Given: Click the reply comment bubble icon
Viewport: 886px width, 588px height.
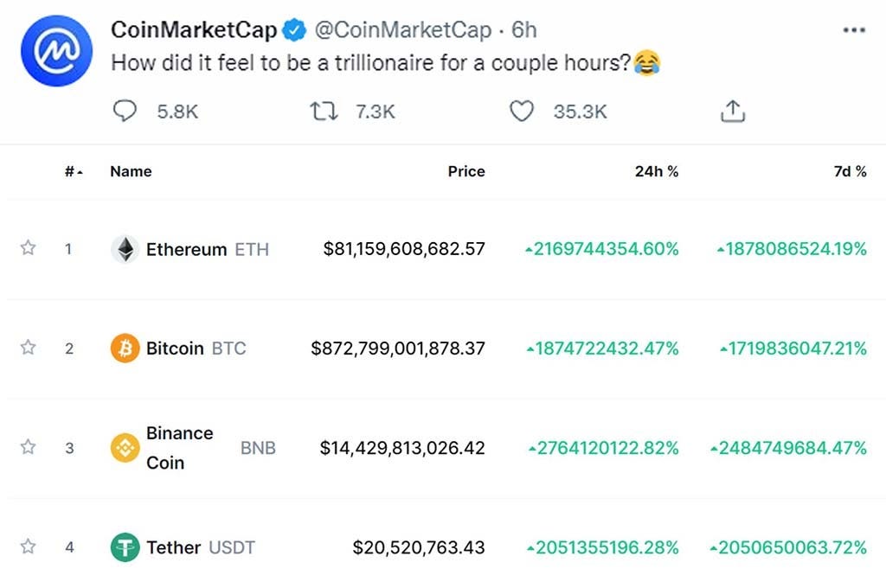Looking at the screenshot, I should [x=125, y=111].
